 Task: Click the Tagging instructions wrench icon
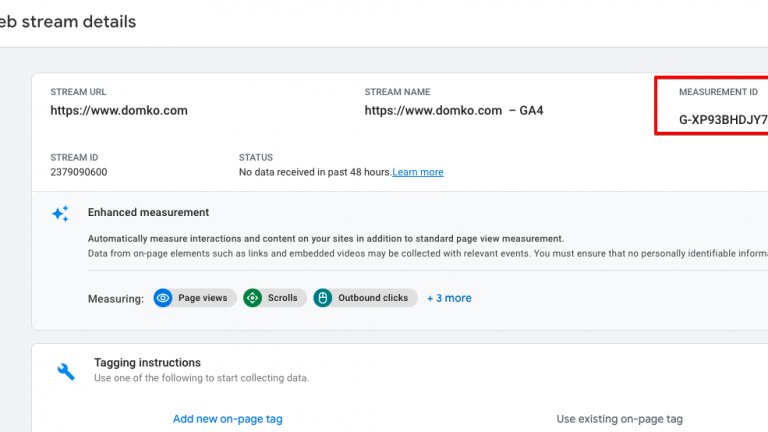(66, 371)
